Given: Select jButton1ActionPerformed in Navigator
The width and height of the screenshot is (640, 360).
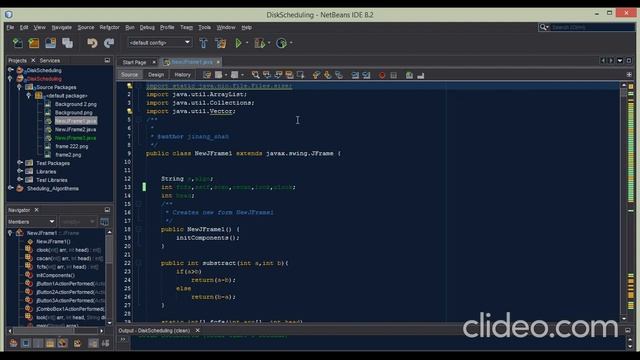Looking at the screenshot, I should point(70,284).
